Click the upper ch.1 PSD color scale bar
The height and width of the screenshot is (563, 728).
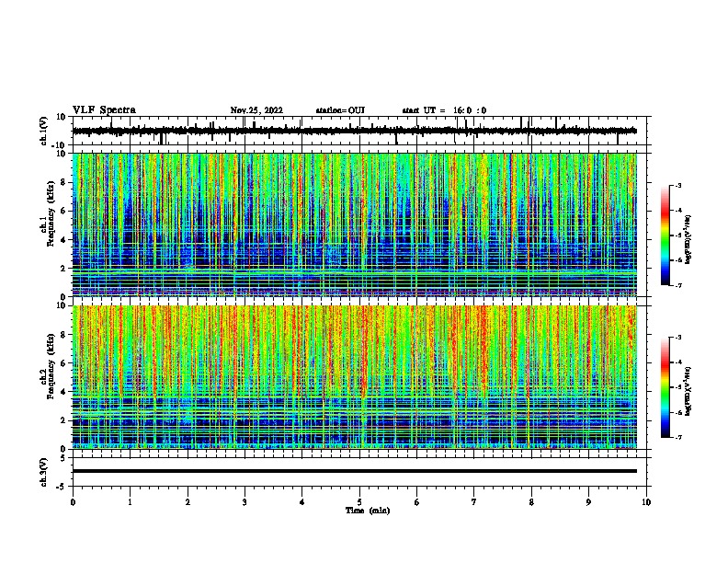[x=665, y=236]
